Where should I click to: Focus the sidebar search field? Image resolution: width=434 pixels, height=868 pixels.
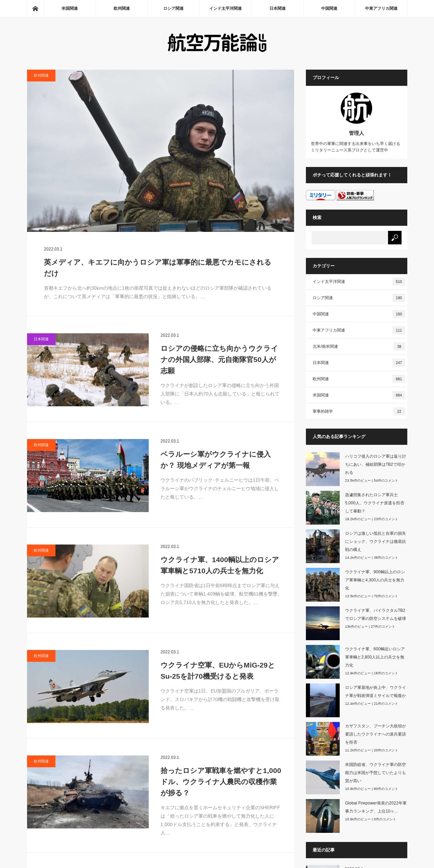click(349, 238)
